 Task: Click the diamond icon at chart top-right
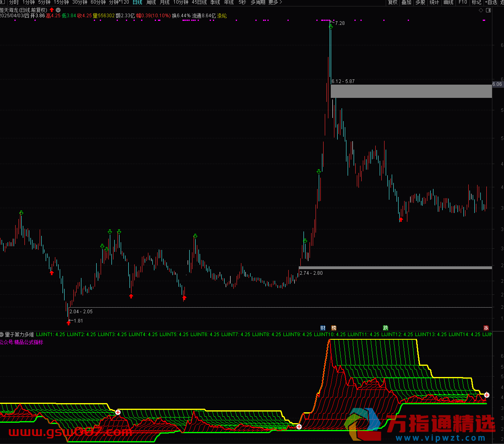point(481,10)
